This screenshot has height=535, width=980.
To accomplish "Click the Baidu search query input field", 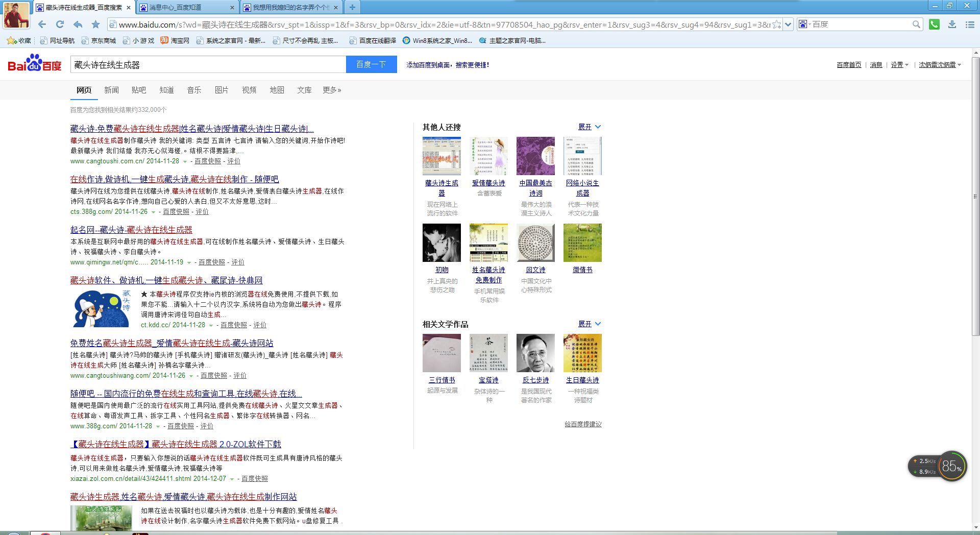I will point(208,64).
